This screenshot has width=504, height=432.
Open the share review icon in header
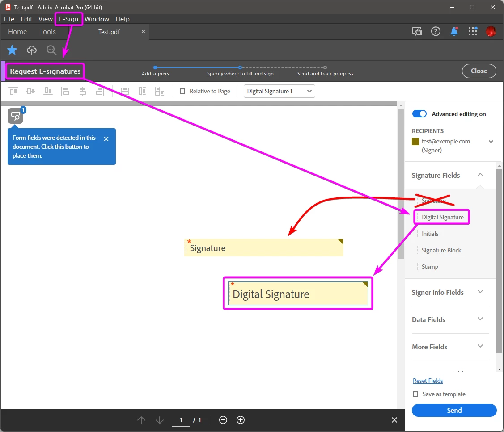[417, 31]
